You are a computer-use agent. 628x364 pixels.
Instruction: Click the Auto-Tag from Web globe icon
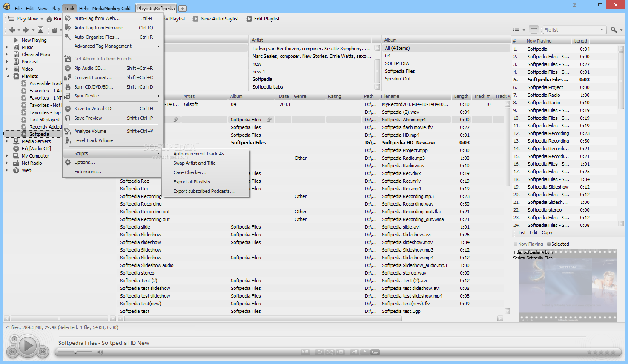pos(68,18)
